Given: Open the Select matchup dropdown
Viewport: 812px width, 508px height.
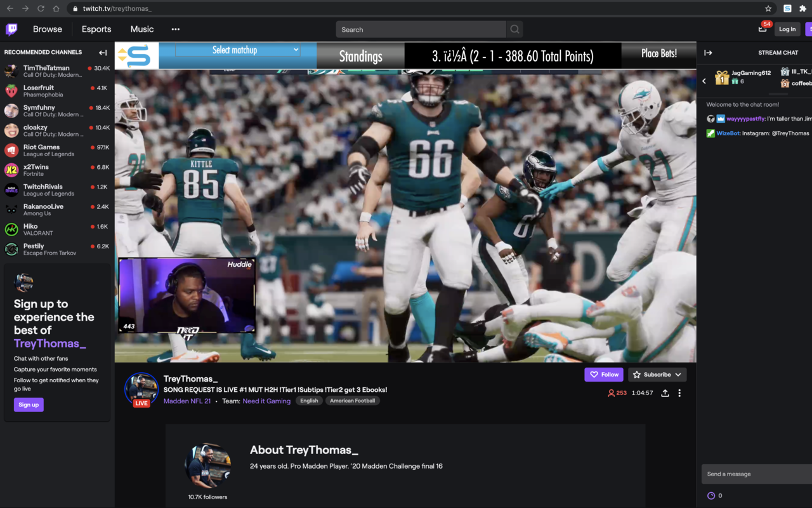Looking at the screenshot, I should pyautogui.click(x=238, y=50).
